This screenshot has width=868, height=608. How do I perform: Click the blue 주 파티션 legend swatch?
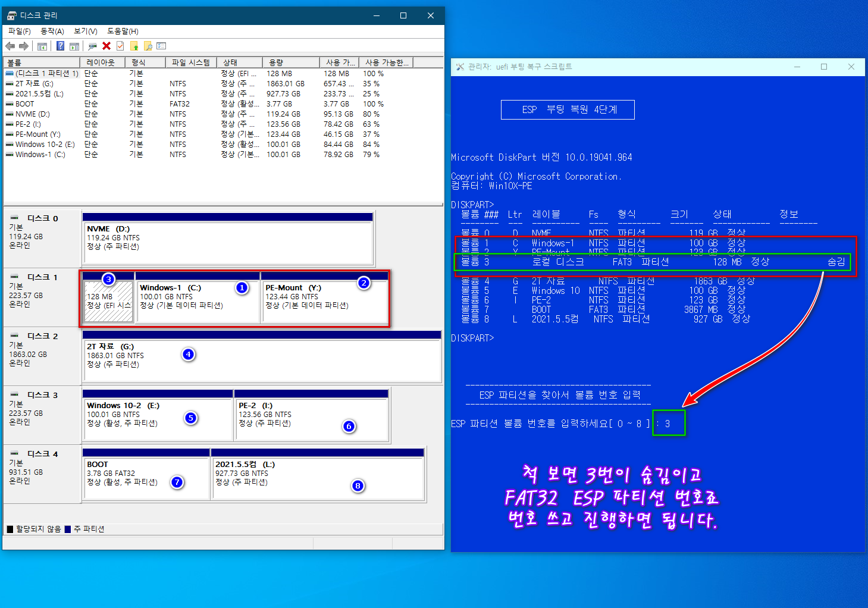(x=68, y=529)
